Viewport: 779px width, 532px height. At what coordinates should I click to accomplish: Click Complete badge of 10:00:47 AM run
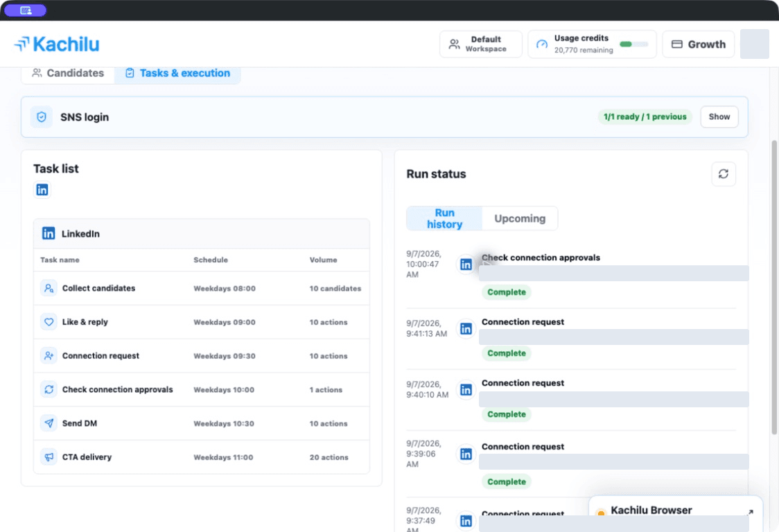click(x=506, y=292)
